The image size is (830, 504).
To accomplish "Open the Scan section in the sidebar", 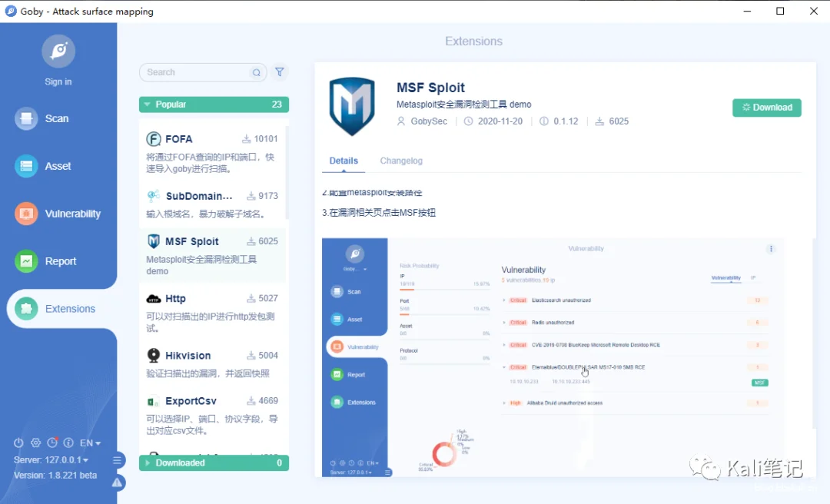I will (42, 118).
